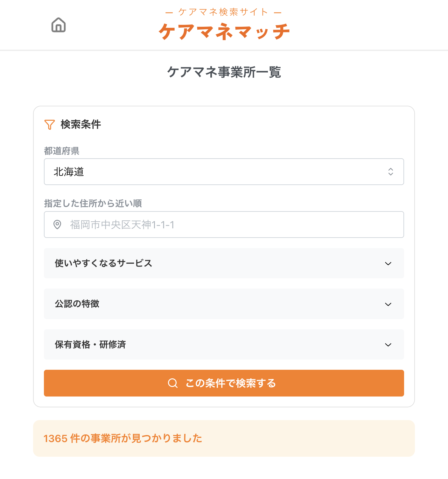Viewport: 448px width, 479px height.
Task: Focus the address field with placeholder 福岡市中央区天神1-1-1
Action: pos(229,225)
